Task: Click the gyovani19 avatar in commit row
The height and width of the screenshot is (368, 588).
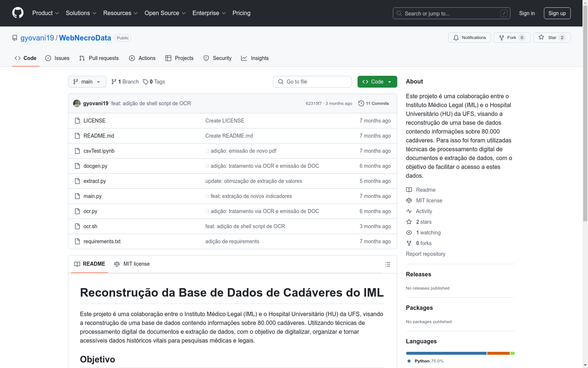Action: coord(77,103)
